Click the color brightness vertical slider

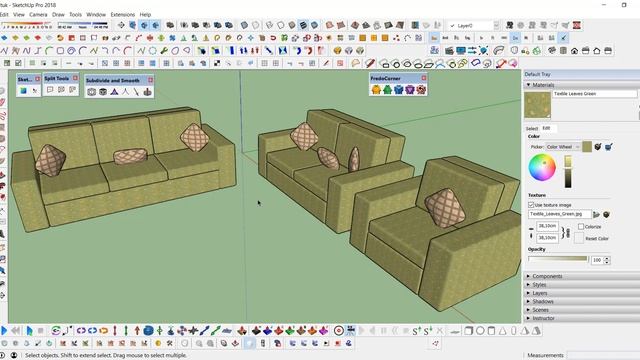[x=568, y=171]
